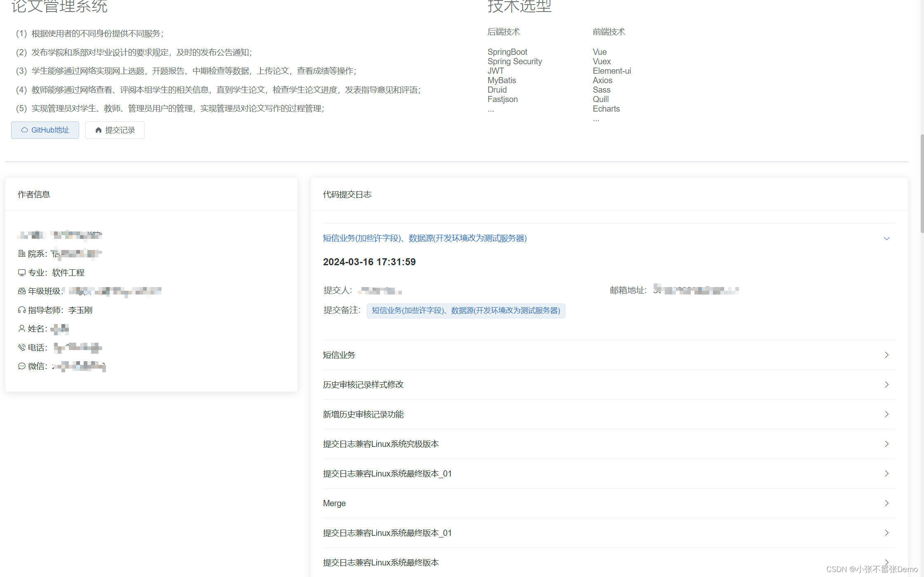This screenshot has height=577, width=924.
Task: Click the user icon beside 姓名
Action: (x=21, y=329)
